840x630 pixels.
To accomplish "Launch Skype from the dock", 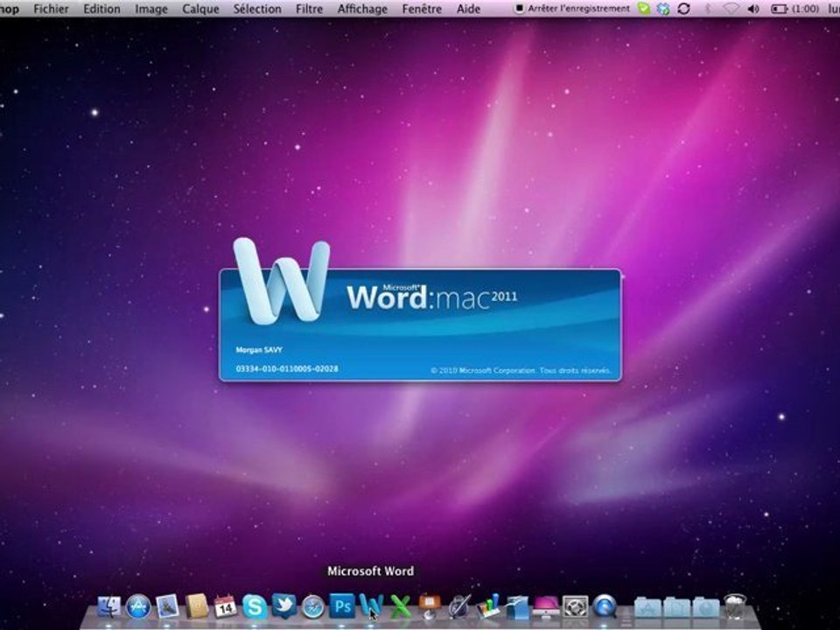I will [255, 607].
